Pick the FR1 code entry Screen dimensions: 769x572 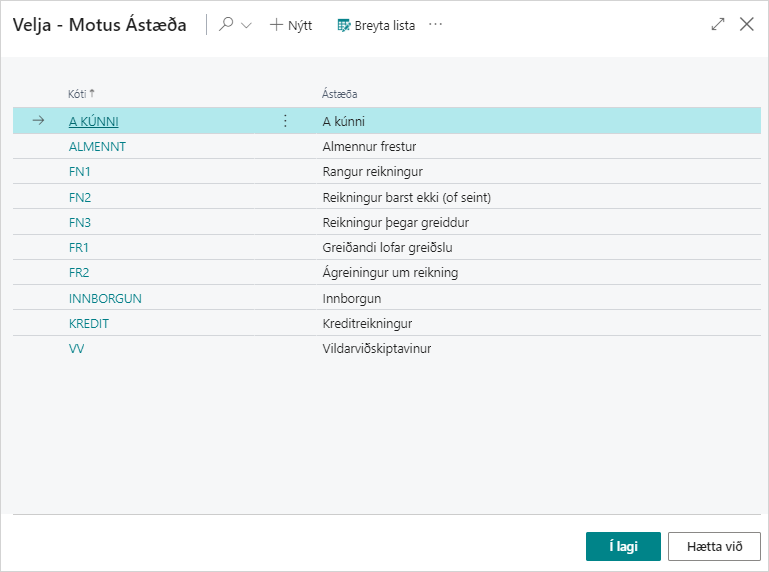tap(80, 247)
